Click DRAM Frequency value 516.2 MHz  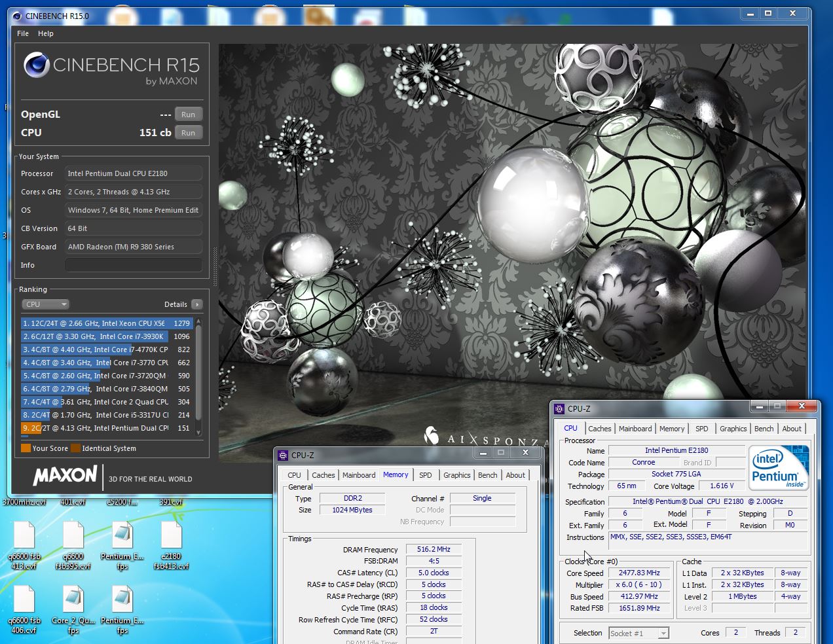click(434, 549)
